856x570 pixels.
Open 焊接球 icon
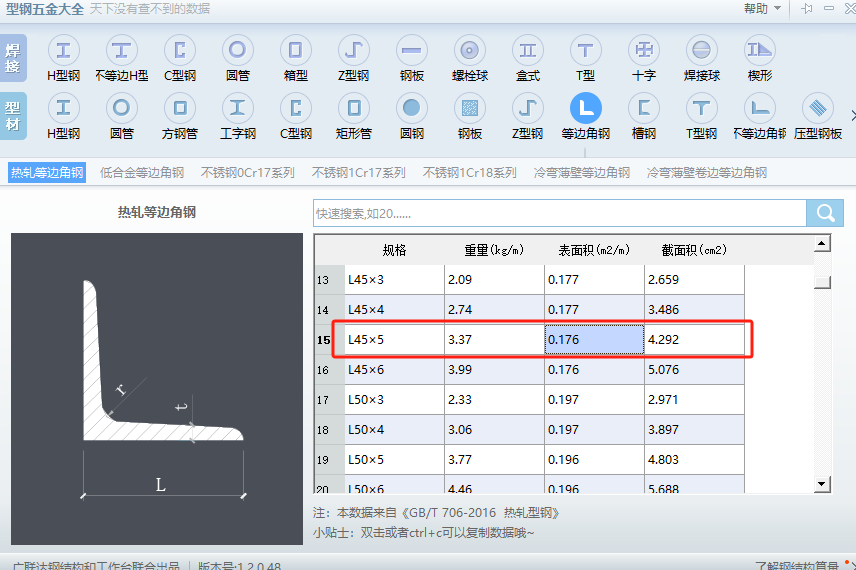702,51
